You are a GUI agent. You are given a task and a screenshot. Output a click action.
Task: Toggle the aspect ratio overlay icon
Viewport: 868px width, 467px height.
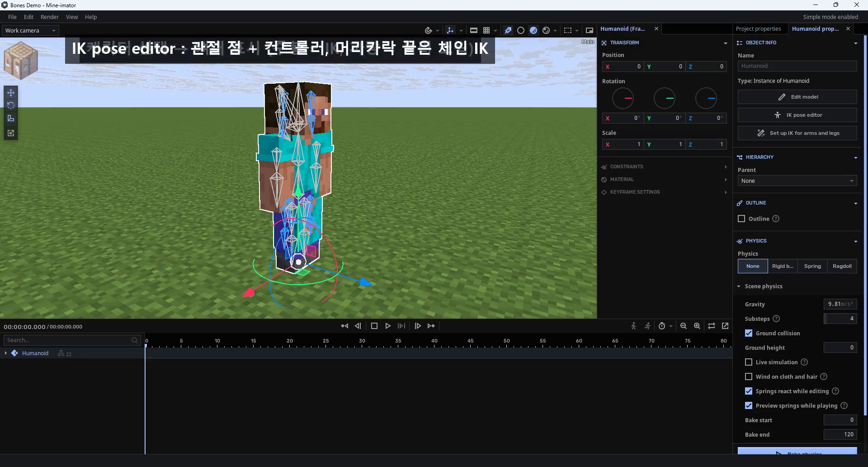[x=474, y=30]
